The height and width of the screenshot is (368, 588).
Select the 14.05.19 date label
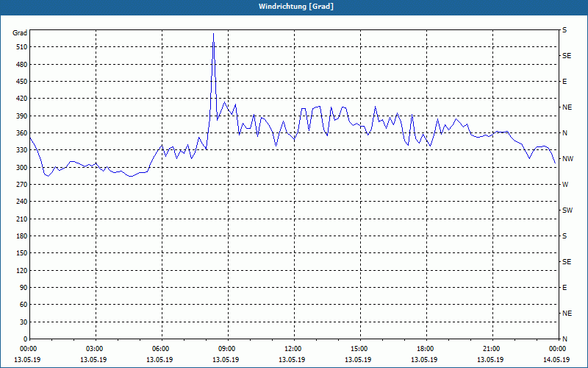[556, 360]
